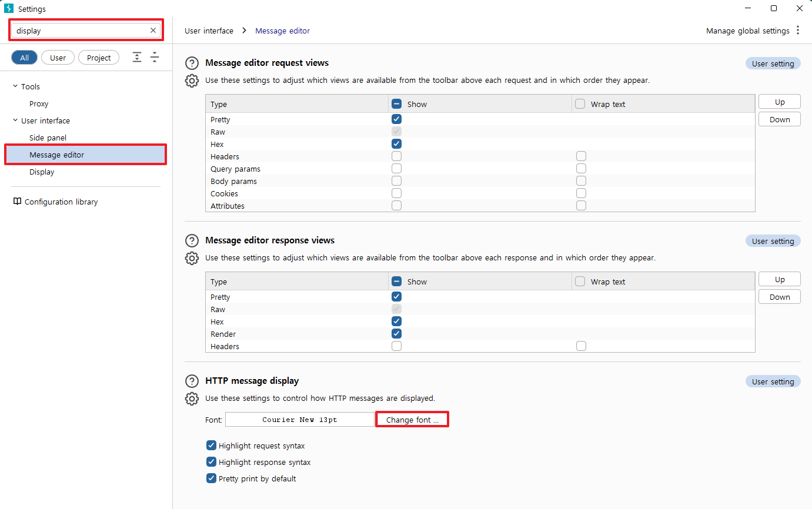The width and height of the screenshot is (812, 509).
Task: Open Proxy settings in the tree
Action: point(39,103)
